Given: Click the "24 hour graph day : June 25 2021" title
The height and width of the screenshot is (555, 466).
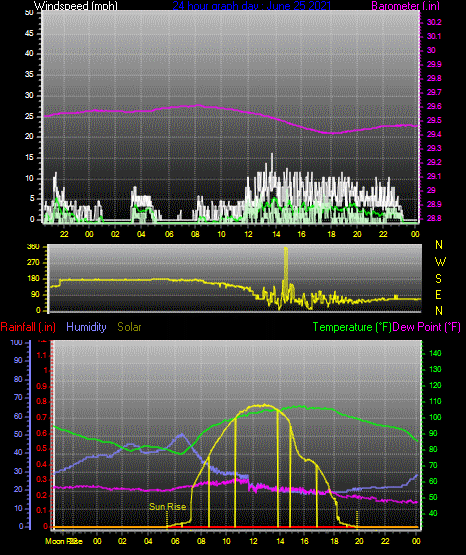Looking at the screenshot, I should click(x=252, y=5).
